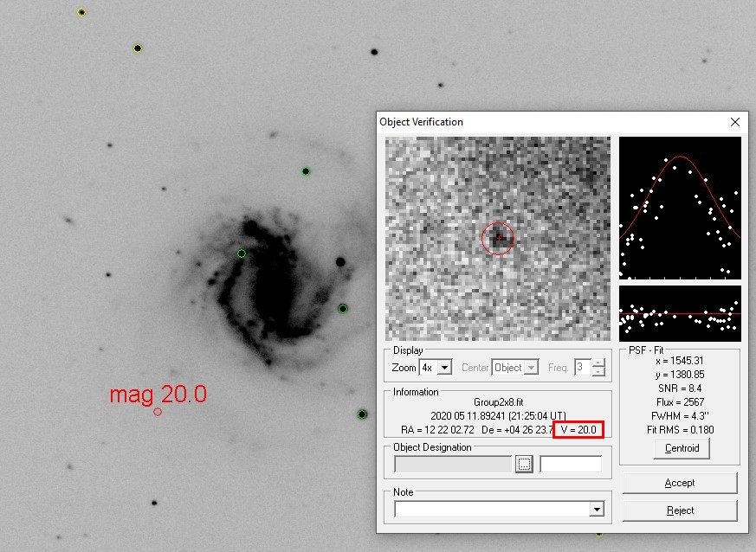Expand the Note combo box dropdown
The height and width of the screenshot is (552, 756).
click(596, 510)
